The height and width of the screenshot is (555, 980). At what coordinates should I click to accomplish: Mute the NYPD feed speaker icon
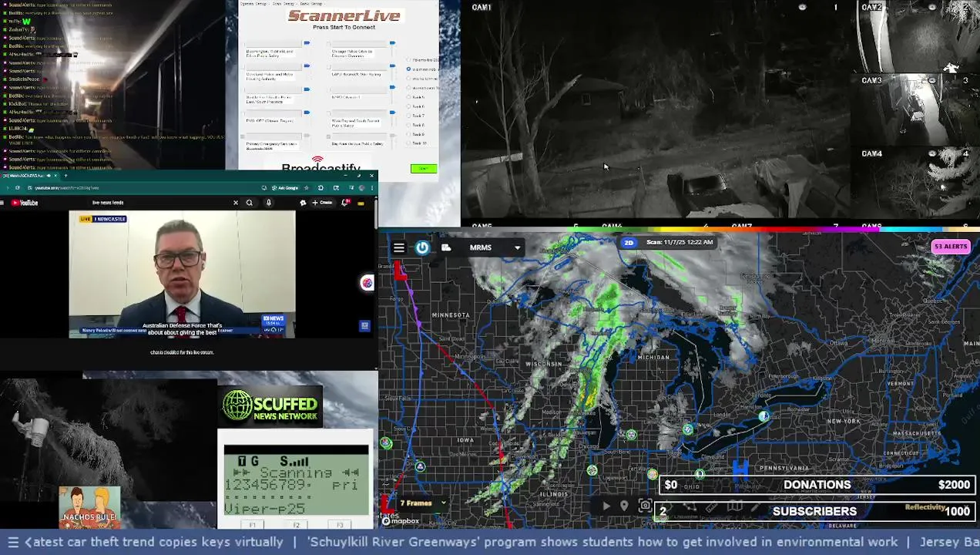pos(392,87)
